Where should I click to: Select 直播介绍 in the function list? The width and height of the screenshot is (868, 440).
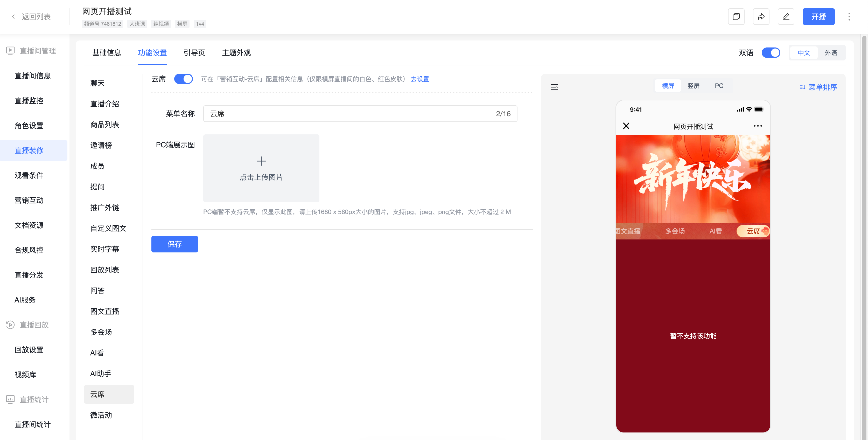(104, 104)
